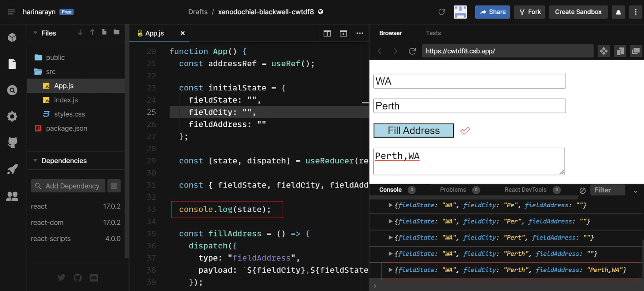Open the Problems tab

452,190
